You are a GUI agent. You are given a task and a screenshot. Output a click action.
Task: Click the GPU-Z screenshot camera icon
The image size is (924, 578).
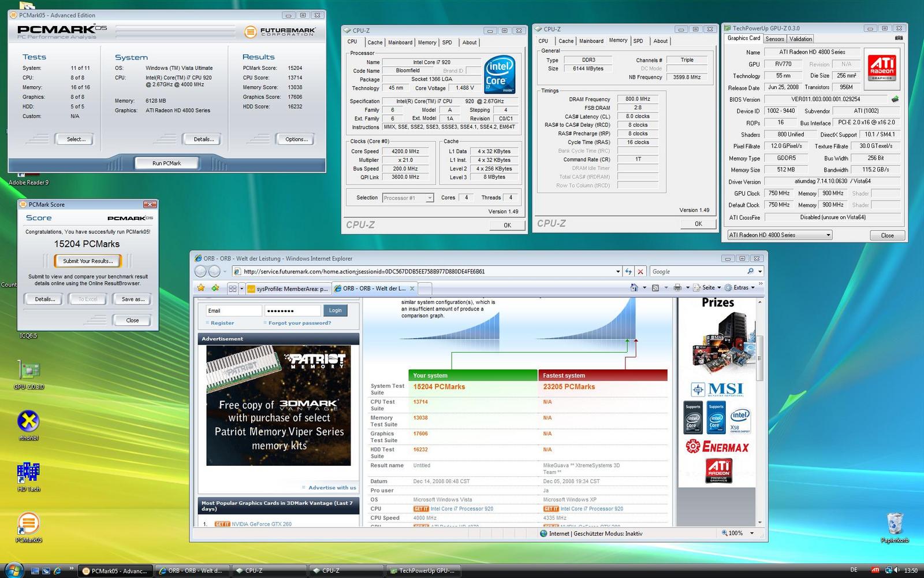pyautogui.click(x=898, y=38)
